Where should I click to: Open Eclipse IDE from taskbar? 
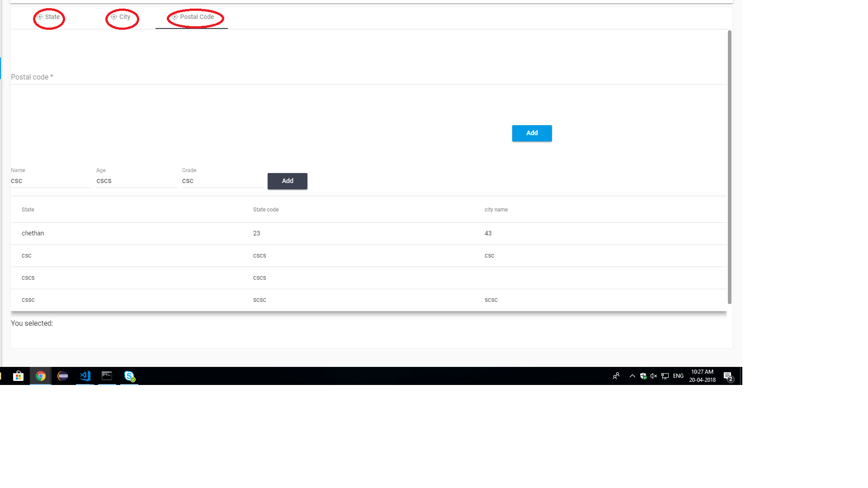pyautogui.click(x=63, y=376)
